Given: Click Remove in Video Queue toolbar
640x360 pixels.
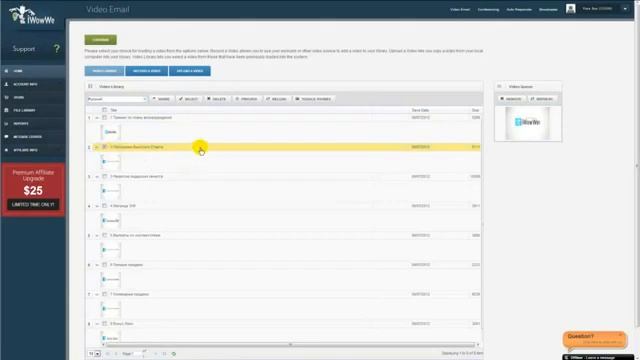Looking at the screenshot, I should [511, 99].
